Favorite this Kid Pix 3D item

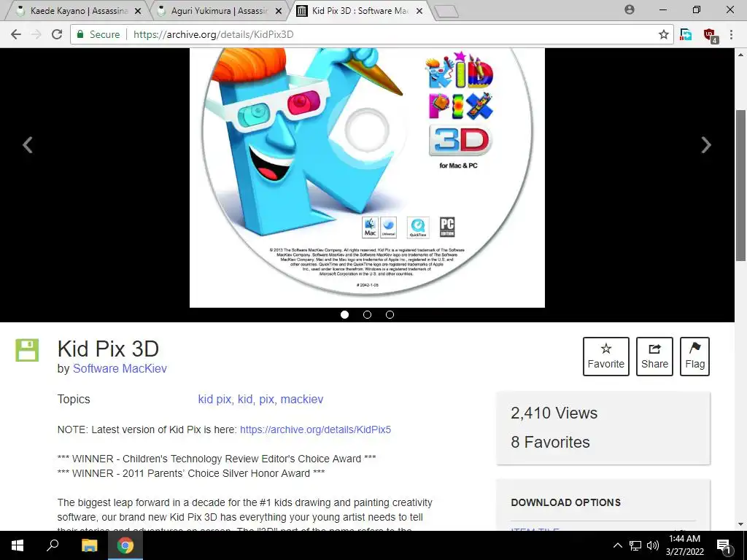606,356
